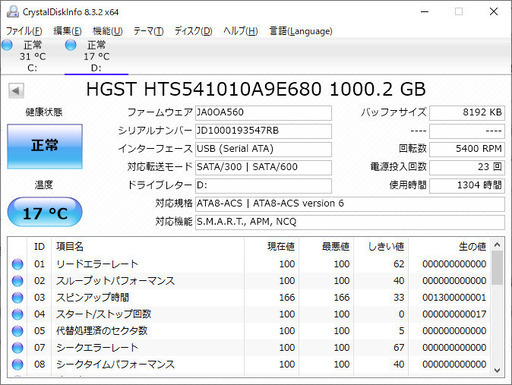Viewport: 512px width, 385px height.
Task: Click the row name スタート/ストップ回数
Action: point(104,314)
